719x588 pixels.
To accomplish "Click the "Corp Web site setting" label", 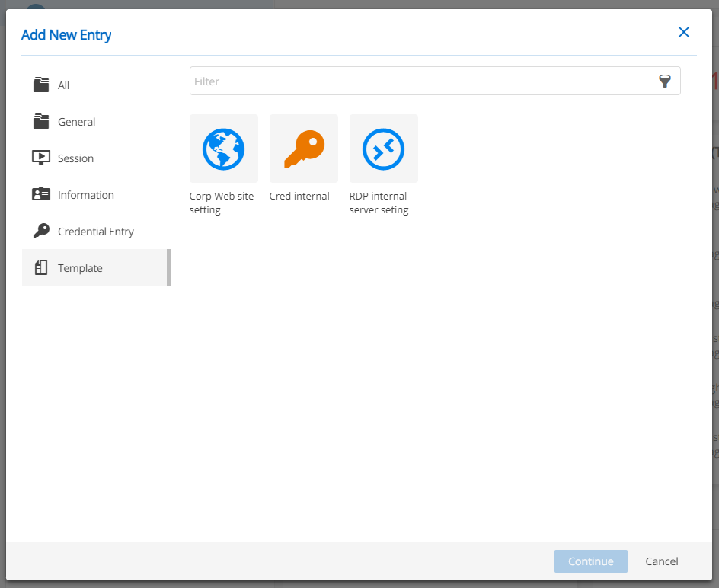I will [x=221, y=203].
